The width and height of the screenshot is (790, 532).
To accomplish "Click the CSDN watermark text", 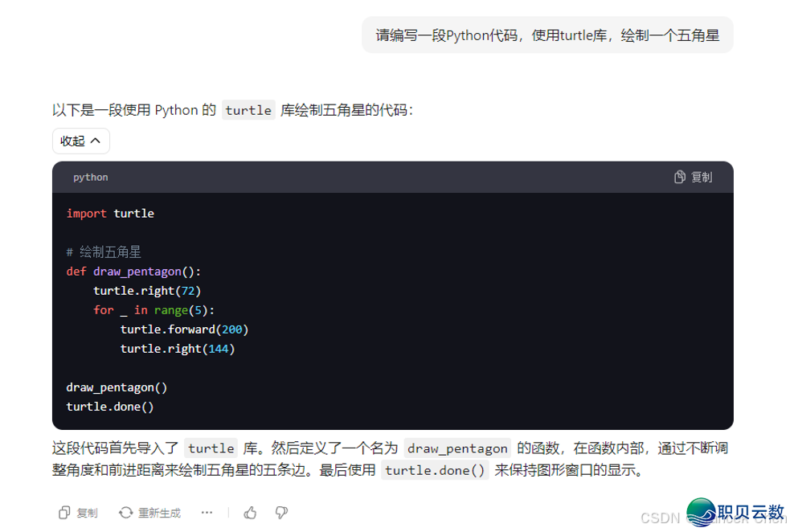I will click(661, 518).
